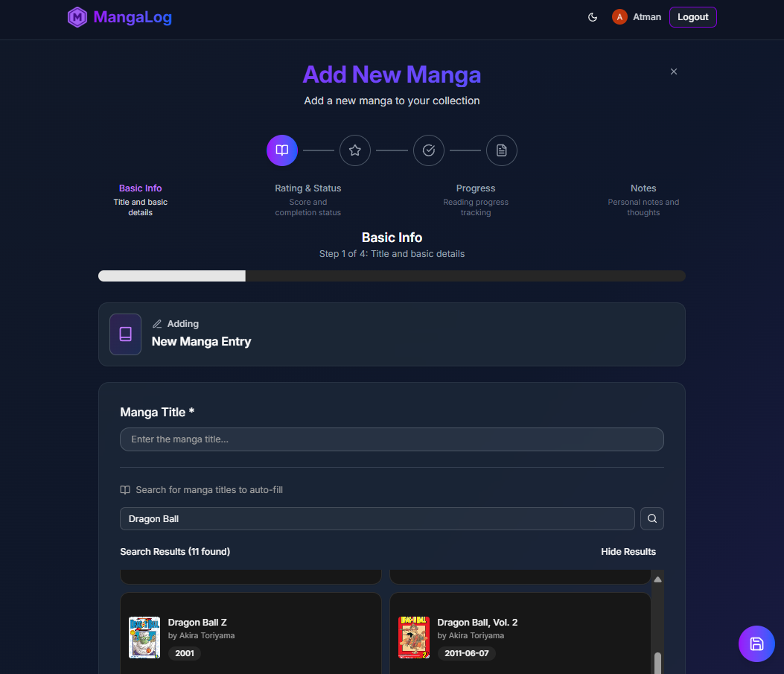The image size is (784, 674).
Task: Click the results scrollbar up arrow
Action: (658, 579)
